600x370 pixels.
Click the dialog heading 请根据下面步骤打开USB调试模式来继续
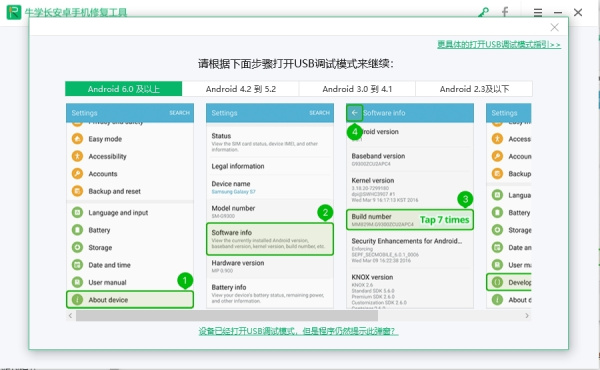click(x=296, y=64)
